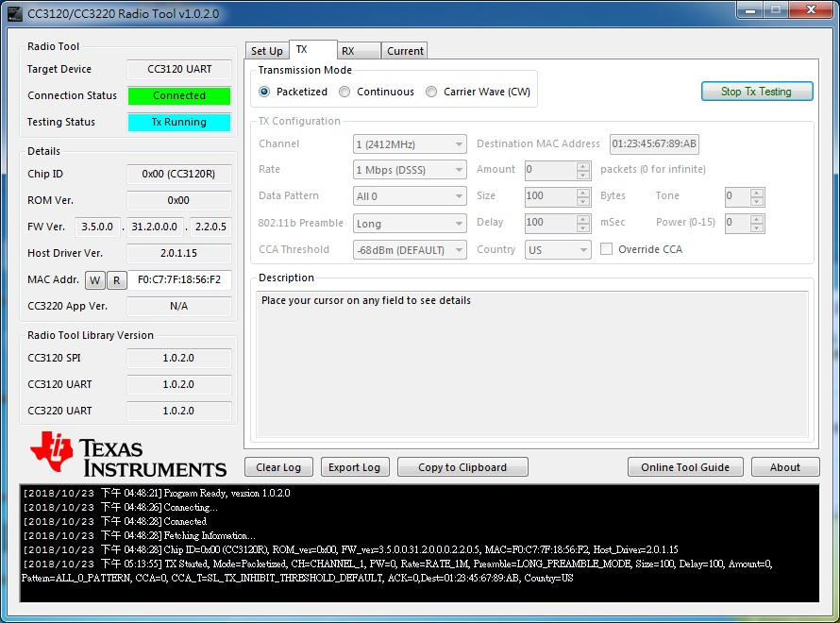Click the Size bytes input field
840x623 pixels.
pyautogui.click(x=551, y=196)
